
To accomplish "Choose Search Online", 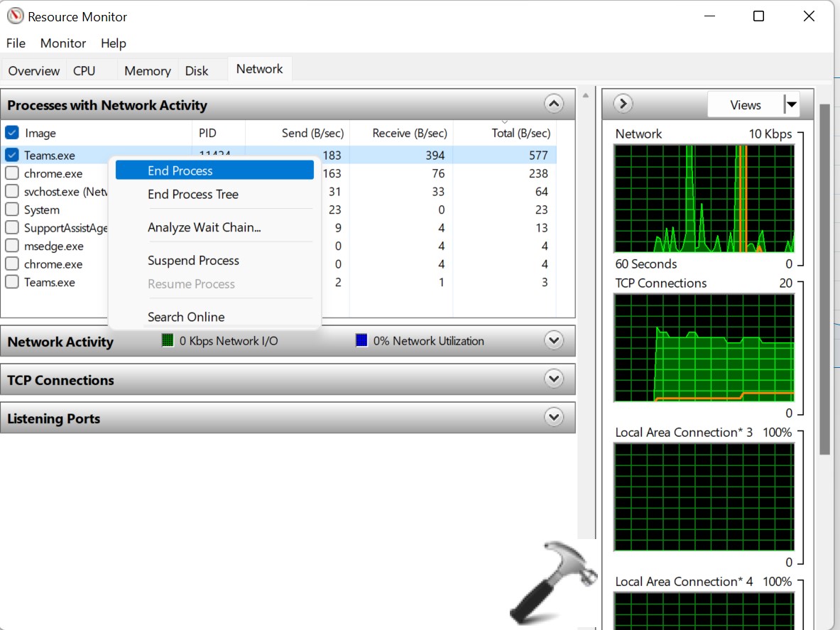I will [x=214, y=317].
